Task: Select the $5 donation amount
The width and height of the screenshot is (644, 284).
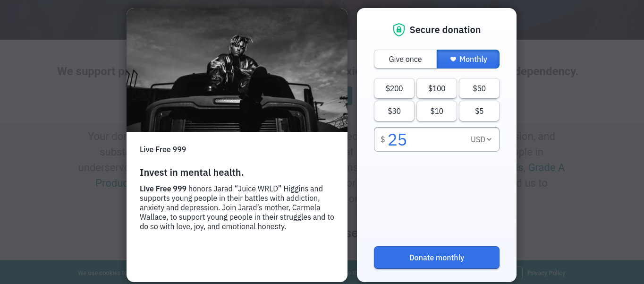Action: pos(479,111)
